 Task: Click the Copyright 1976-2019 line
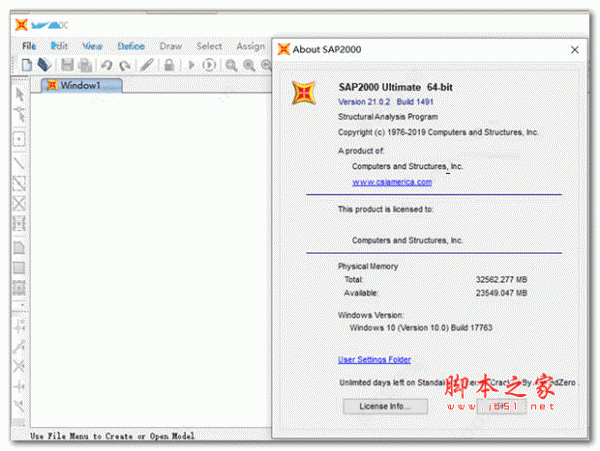point(438,132)
